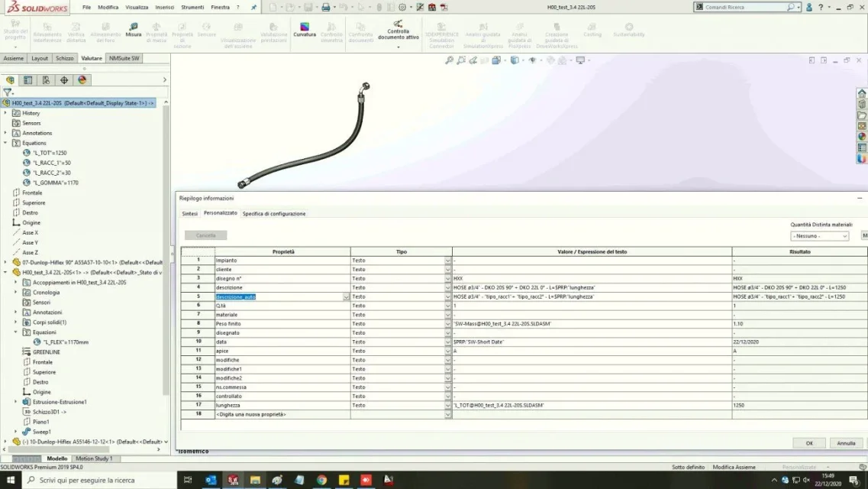Click the Annulla button
This screenshot has height=489, width=868.
tap(846, 443)
